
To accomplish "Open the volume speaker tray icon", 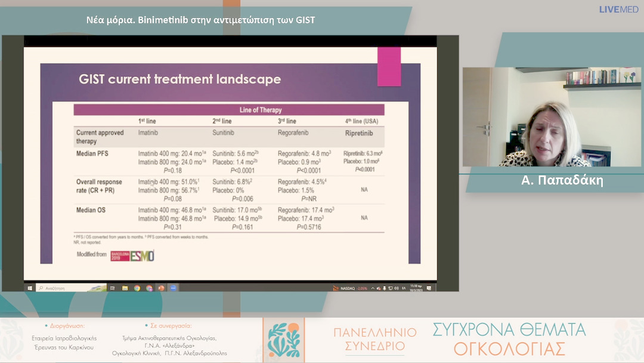I will tap(397, 288).
